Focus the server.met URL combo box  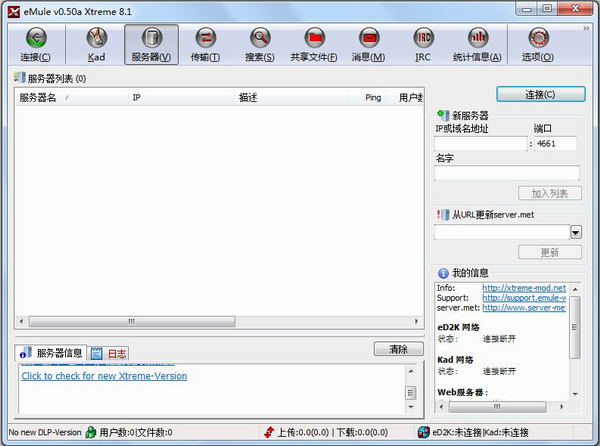(502, 232)
